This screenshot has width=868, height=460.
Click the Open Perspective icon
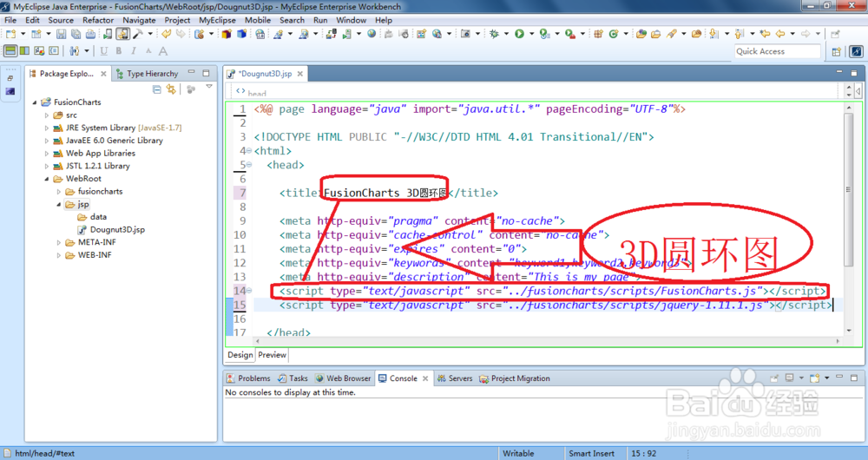click(837, 51)
